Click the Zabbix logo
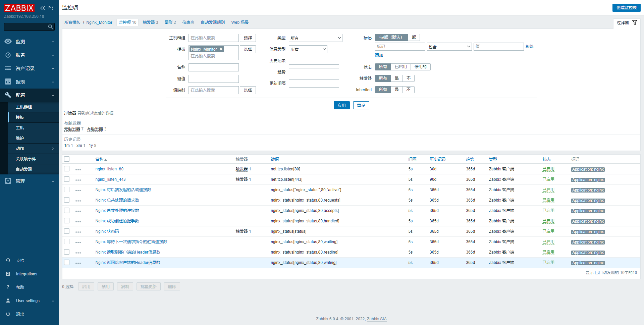644x325 pixels. [19, 8]
